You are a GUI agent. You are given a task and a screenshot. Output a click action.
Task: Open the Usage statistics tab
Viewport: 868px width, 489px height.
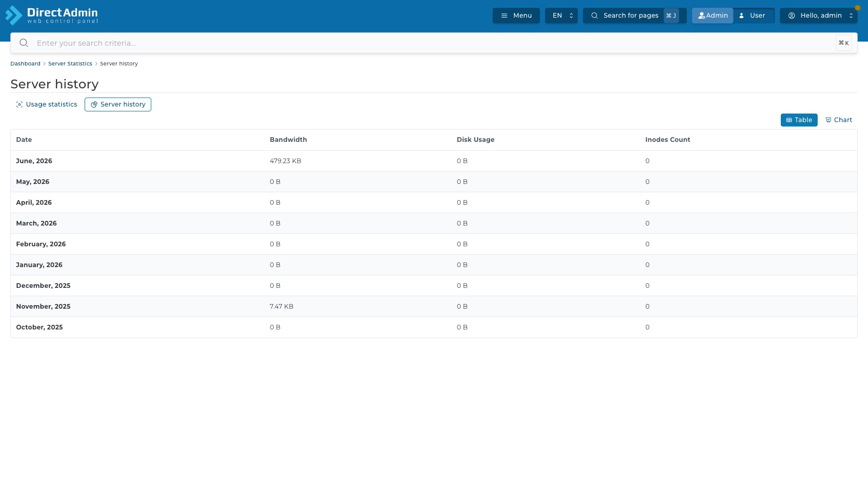47,104
